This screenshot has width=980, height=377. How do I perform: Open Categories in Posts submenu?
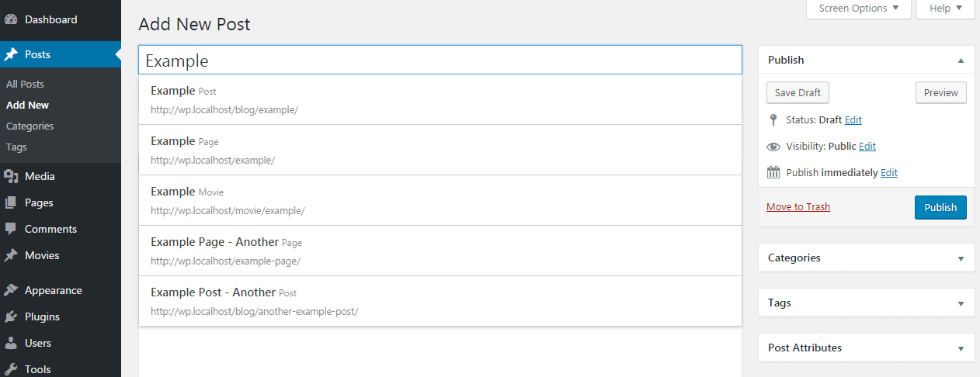(x=30, y=126)
